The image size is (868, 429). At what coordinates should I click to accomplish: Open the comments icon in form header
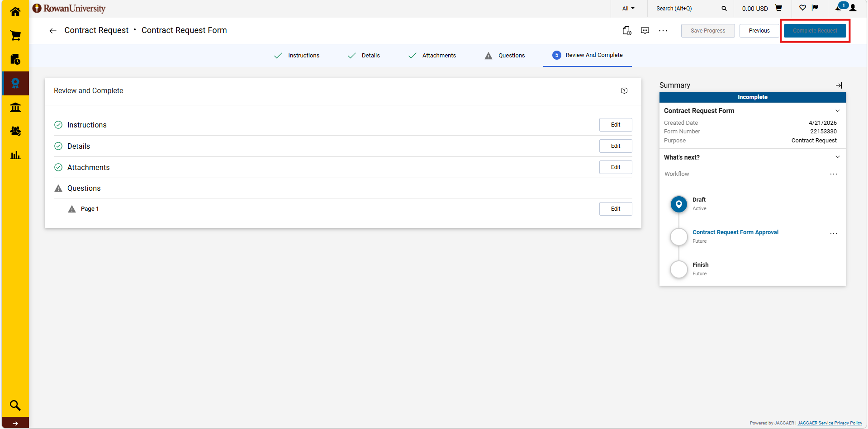click(x=645, y=31)
